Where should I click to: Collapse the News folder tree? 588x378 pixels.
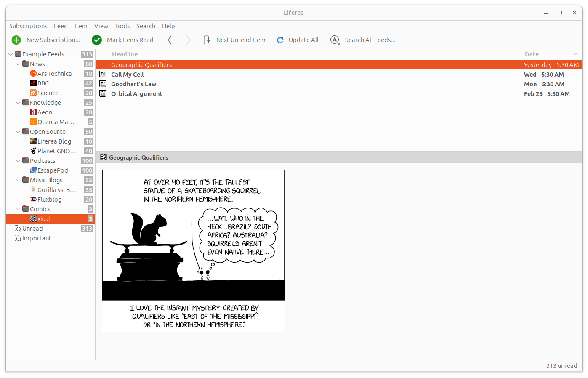18,64
